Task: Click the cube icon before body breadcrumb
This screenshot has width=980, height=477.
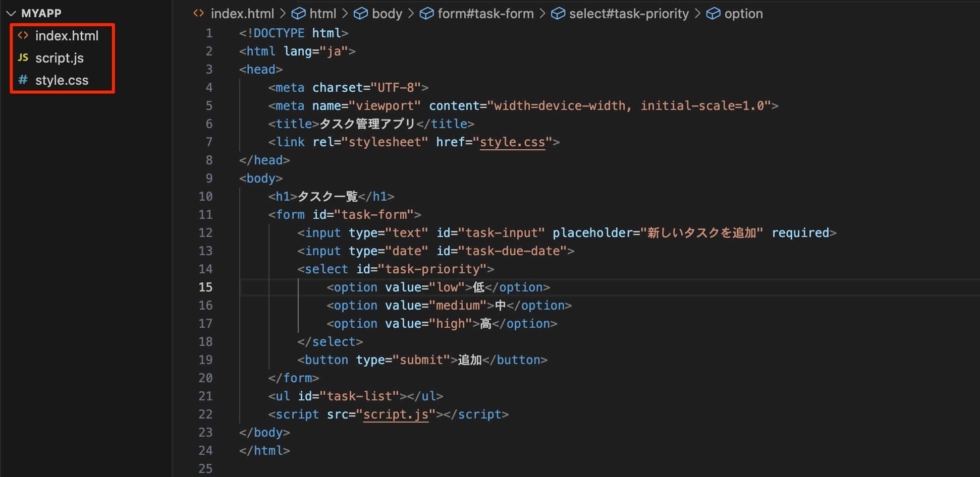Action: point(361,14)
